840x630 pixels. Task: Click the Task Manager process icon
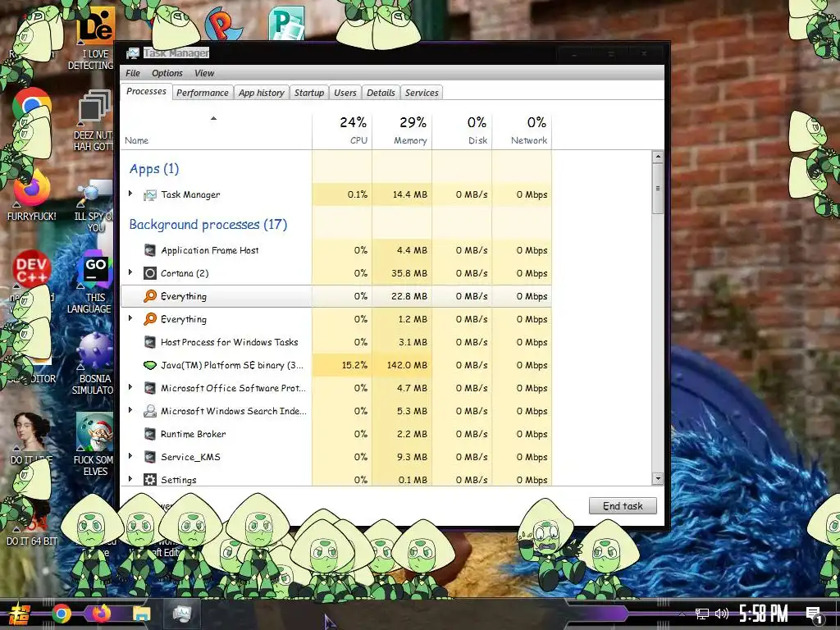tap(150, 195)
